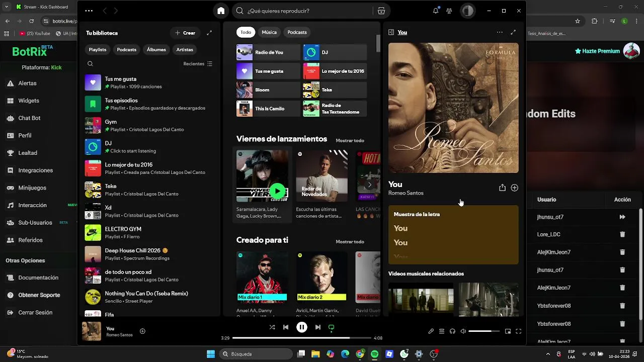Viewport: 644px width, 362px height.
Task: Filter library by Álbumes
Action: (156, 50)
